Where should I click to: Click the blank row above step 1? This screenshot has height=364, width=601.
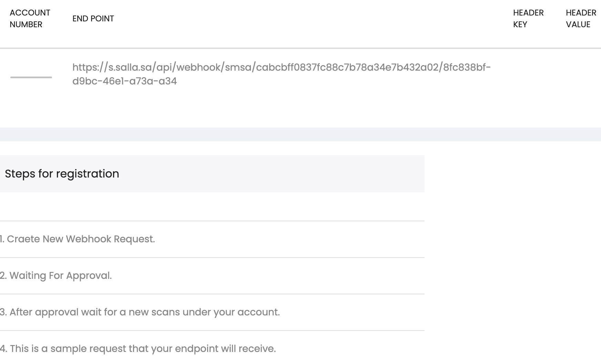point(212,207)
